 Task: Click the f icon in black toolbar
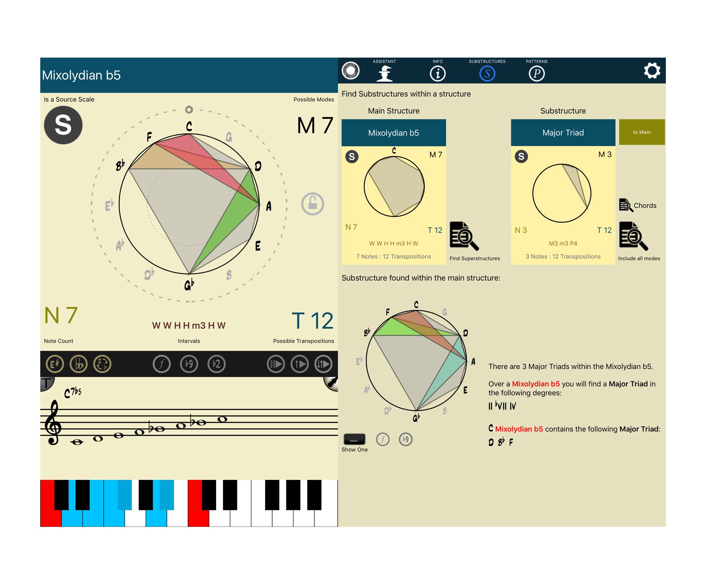[x=162, y=364]
